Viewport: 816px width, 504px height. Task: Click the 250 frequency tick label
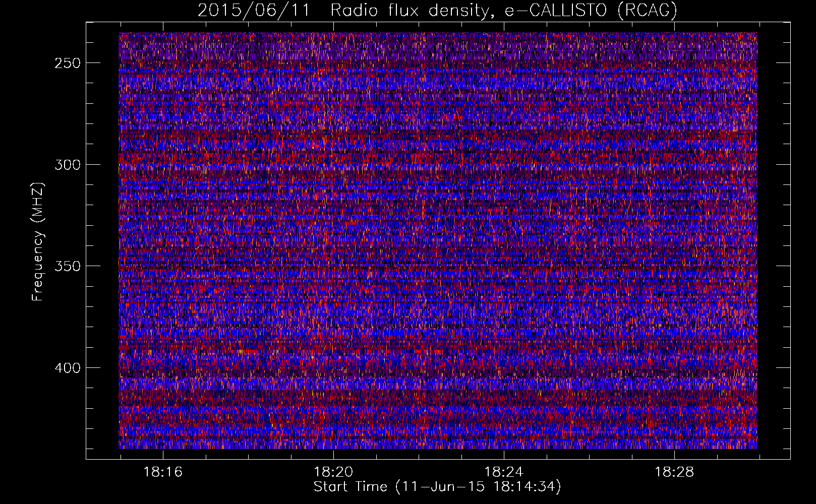click(67, 63)
